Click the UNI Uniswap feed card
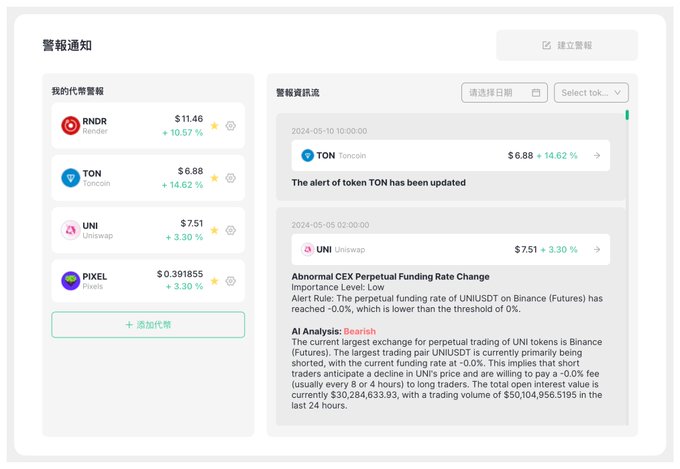Image resolution: width=680 pixels, height=469 pixels. coord(451,249)
